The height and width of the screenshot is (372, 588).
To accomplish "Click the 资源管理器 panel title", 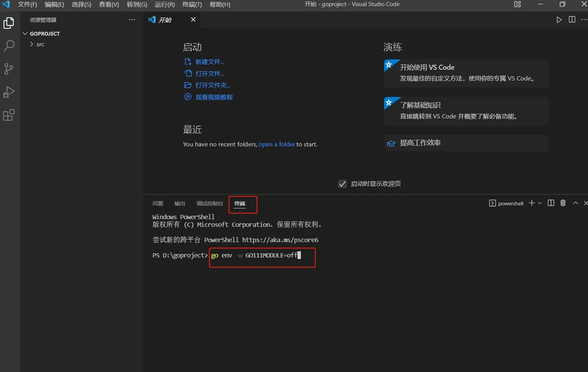I will 43,20.
